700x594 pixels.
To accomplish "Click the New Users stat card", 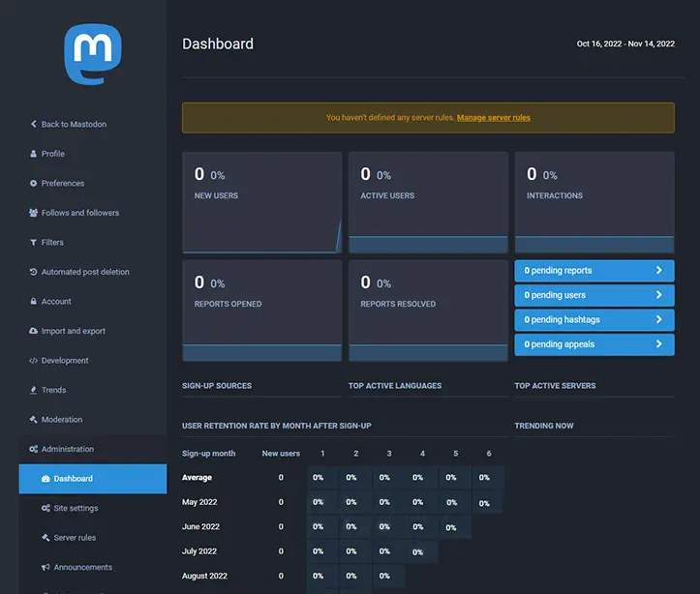I will pyautogui.click(x=262, y=202).
